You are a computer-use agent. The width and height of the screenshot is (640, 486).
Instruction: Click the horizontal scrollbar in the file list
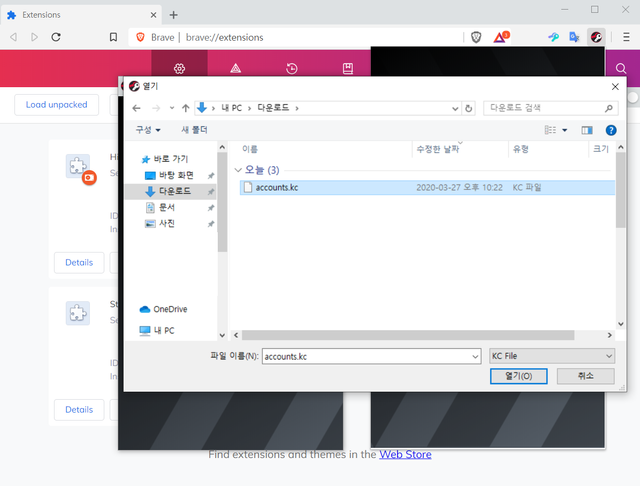[x=408, y=335]
